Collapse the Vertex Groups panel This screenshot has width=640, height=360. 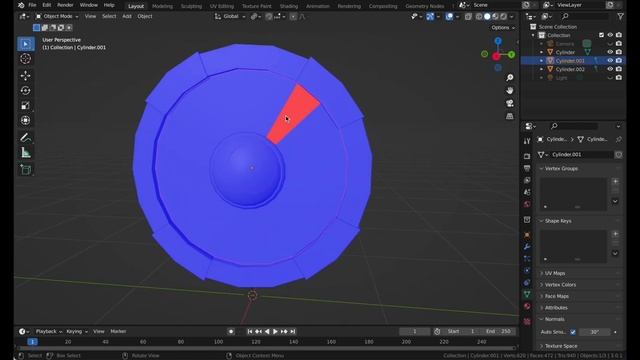coord(561,169)
